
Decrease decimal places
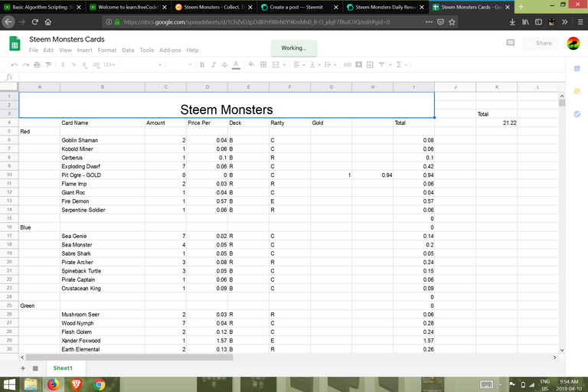point(85,65)
